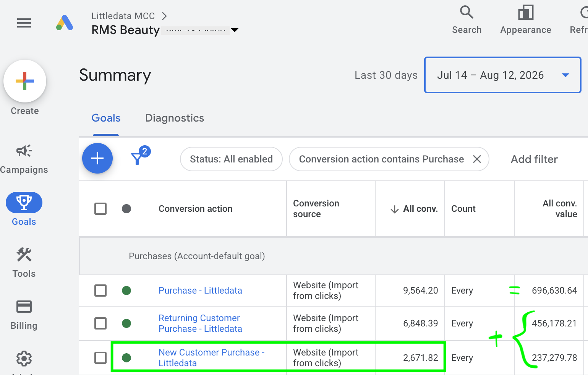Click Every count in Returning Customer row
Image resolution: width=588 pixels, height=375 pixels.
tap(462, 323)
